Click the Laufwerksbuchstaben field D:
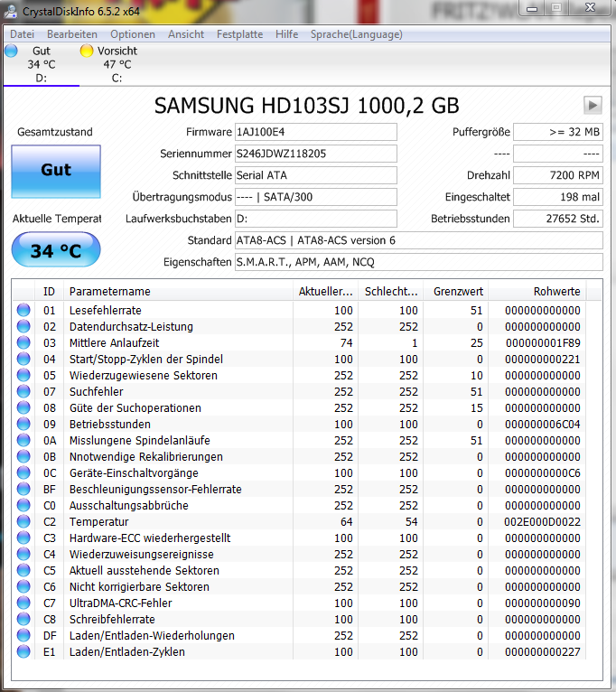This screenshot has height=692, width=616. (x=315, y=219)
